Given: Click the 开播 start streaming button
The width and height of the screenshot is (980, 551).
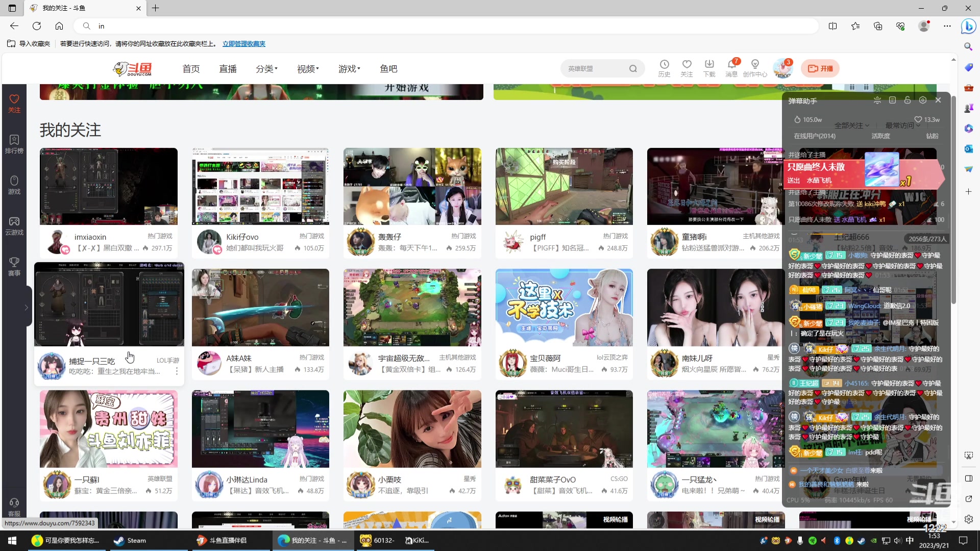Looking at the screenshot, I should (820, 68).
